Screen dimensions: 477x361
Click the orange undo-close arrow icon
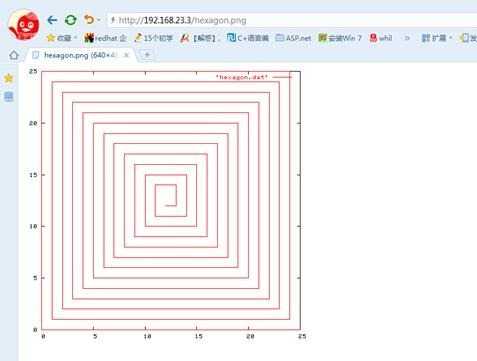tap(89, 20)
